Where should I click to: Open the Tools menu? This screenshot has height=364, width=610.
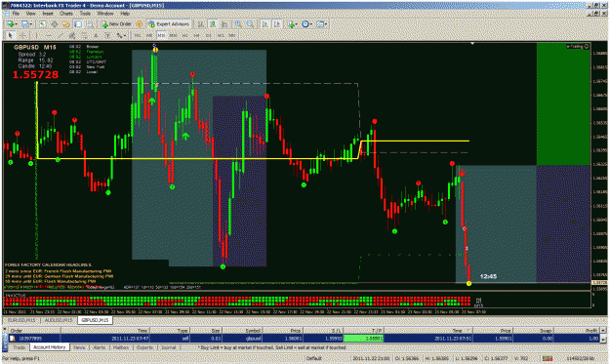coord(85,14)
